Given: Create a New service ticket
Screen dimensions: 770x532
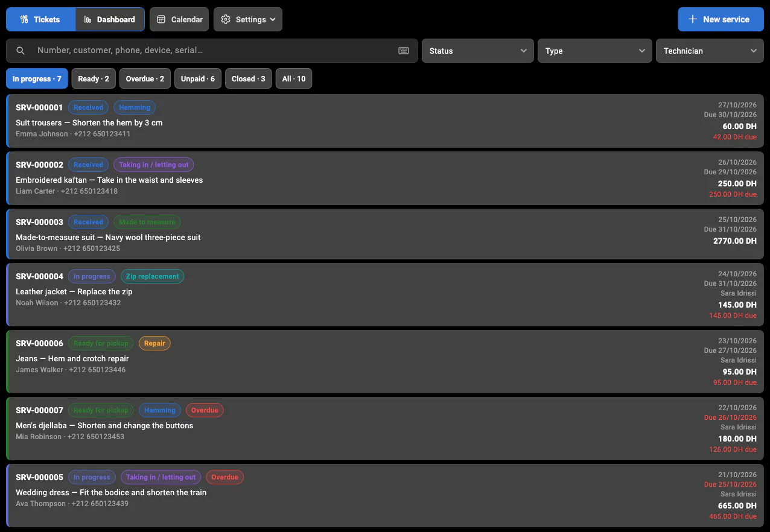Looking at the screenshot, I should (x=721, y=19).
